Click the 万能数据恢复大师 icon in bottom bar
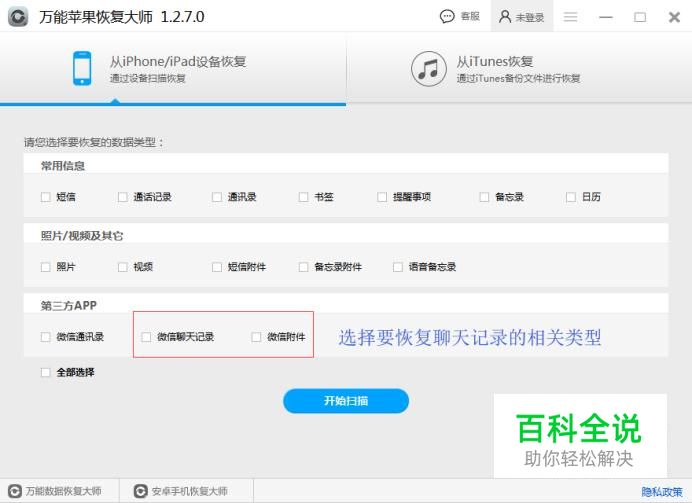 15,491
